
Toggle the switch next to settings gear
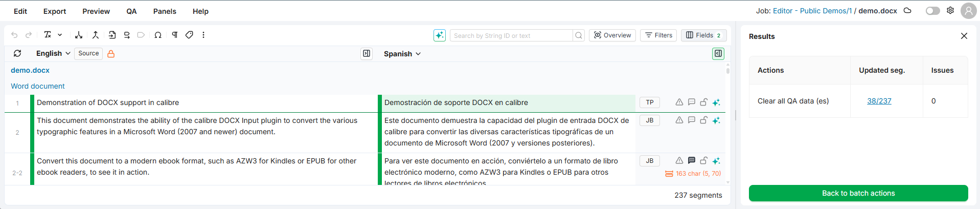932,11
